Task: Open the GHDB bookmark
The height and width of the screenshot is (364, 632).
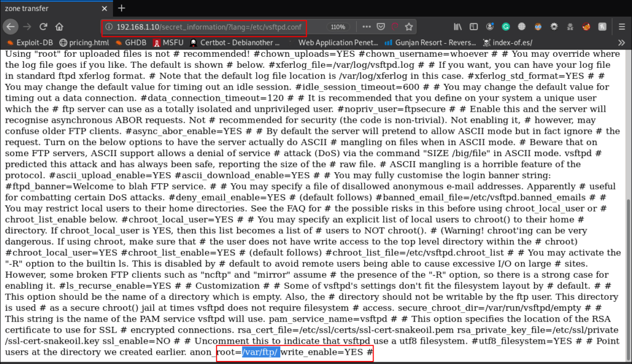Action: (x=130, y=43)
